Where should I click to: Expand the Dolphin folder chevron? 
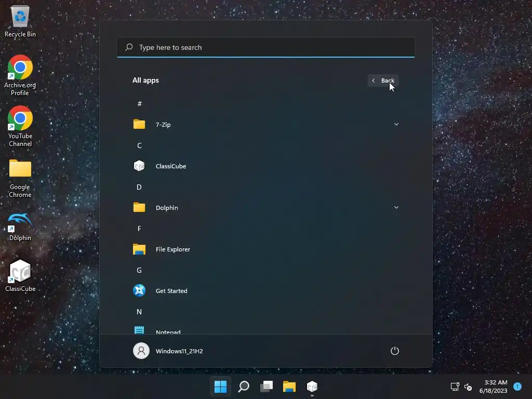pos(396,207)
